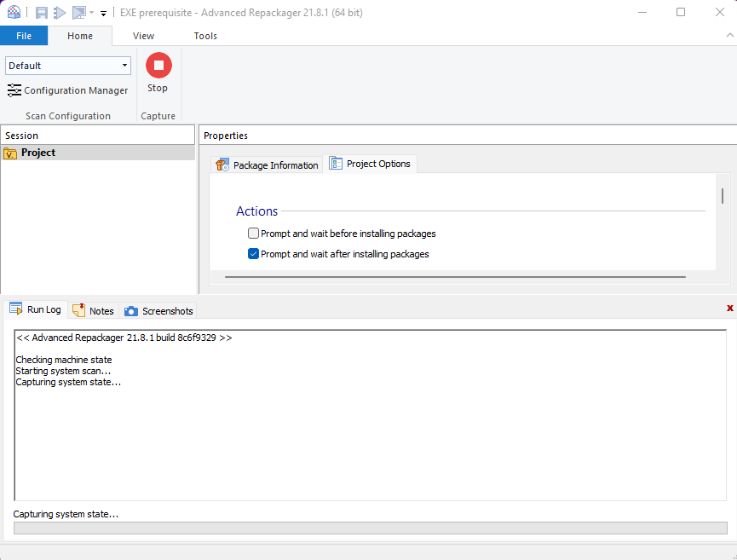Open dropdown arrow next to capture VM icon
The image size is (737, 560).
(92, 13)
